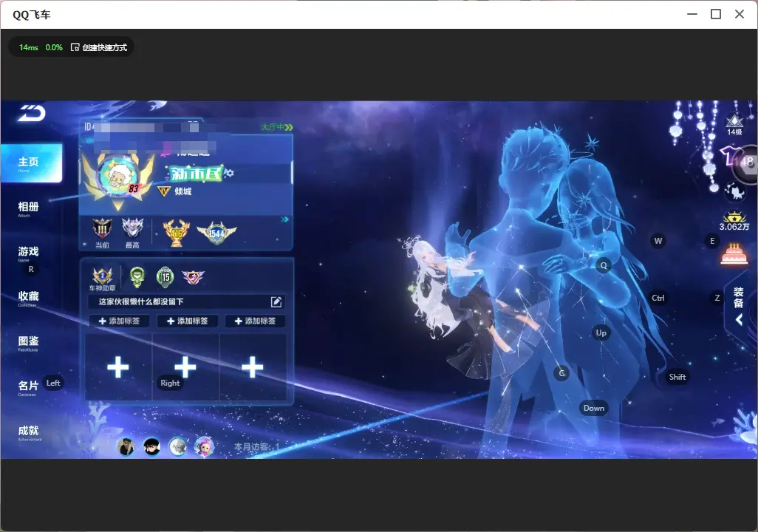Click 创建快捷方式 shortcut button
Viewport: 758px width, 532px height.
coord(99,47)
